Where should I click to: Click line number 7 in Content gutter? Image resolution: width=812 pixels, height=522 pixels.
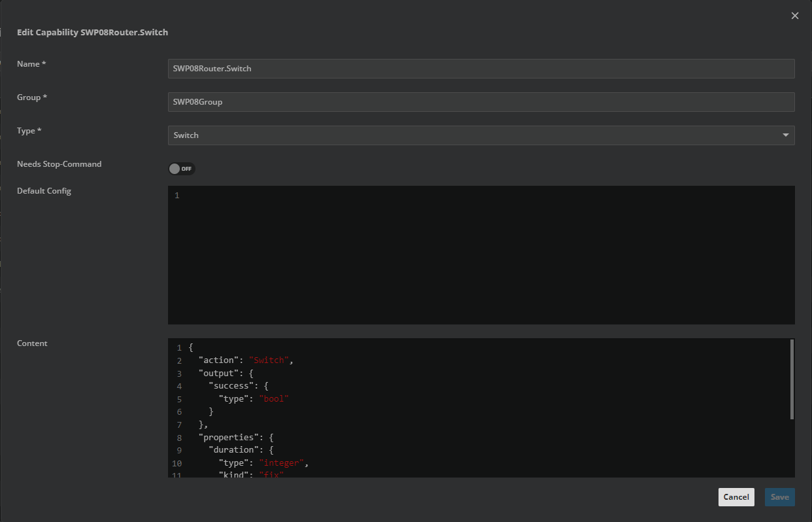178,425
